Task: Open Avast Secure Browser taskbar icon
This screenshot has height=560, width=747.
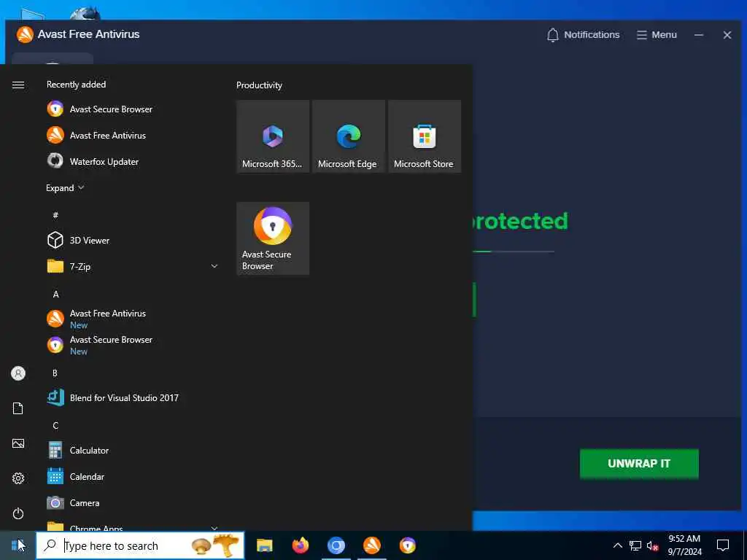Action: pos(407,545)
